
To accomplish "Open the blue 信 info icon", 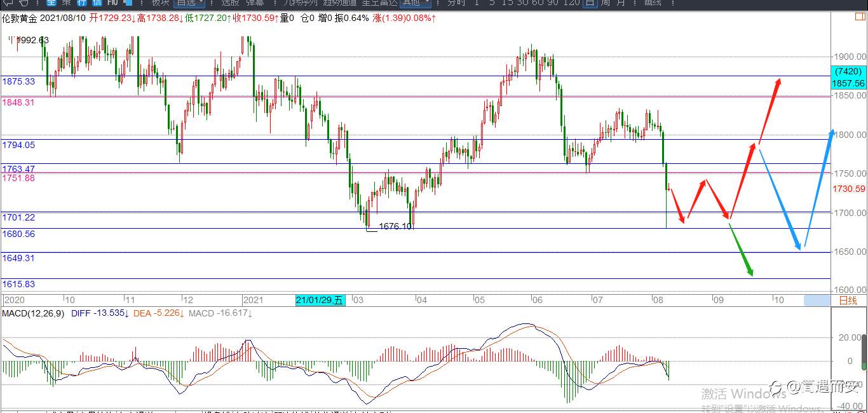I will point(97,3).
